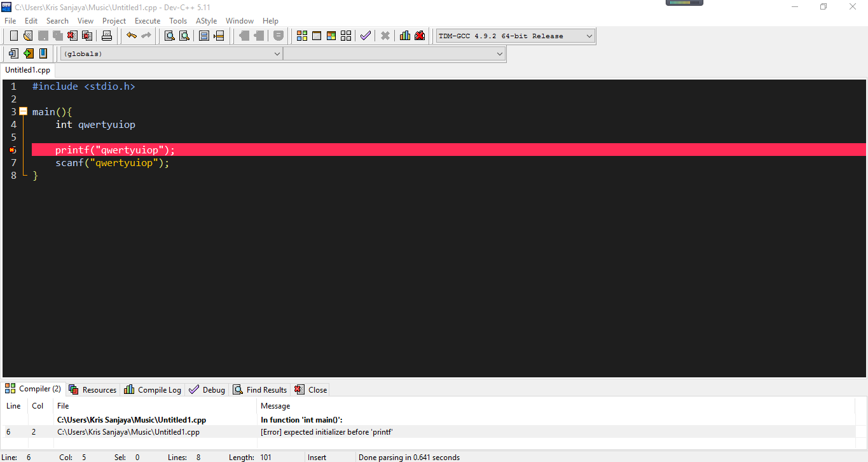
Task: Select the 'expected initializer before printf' error message
Action: click(327, 432)
